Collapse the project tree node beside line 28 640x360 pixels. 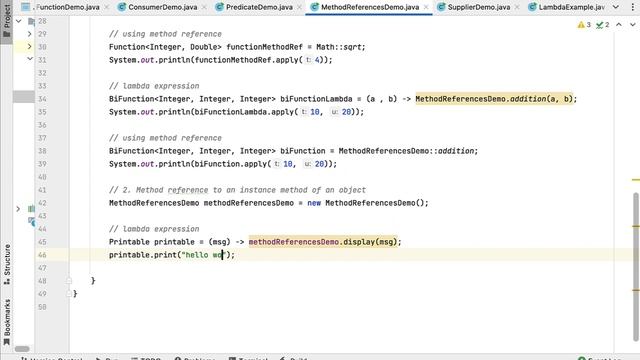(19, 21)
